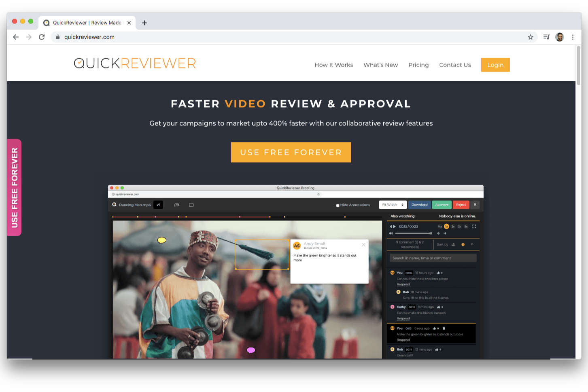Screen dimensions: 588x392
Task: Click the pink speech bubble annotation on video
Action: pos(251,350)
